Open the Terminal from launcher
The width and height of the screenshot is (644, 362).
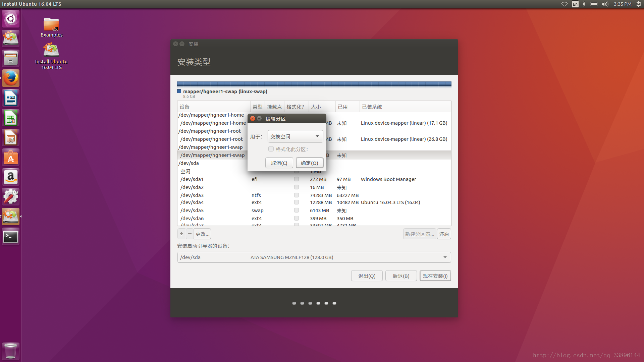[x=11, y=236]
